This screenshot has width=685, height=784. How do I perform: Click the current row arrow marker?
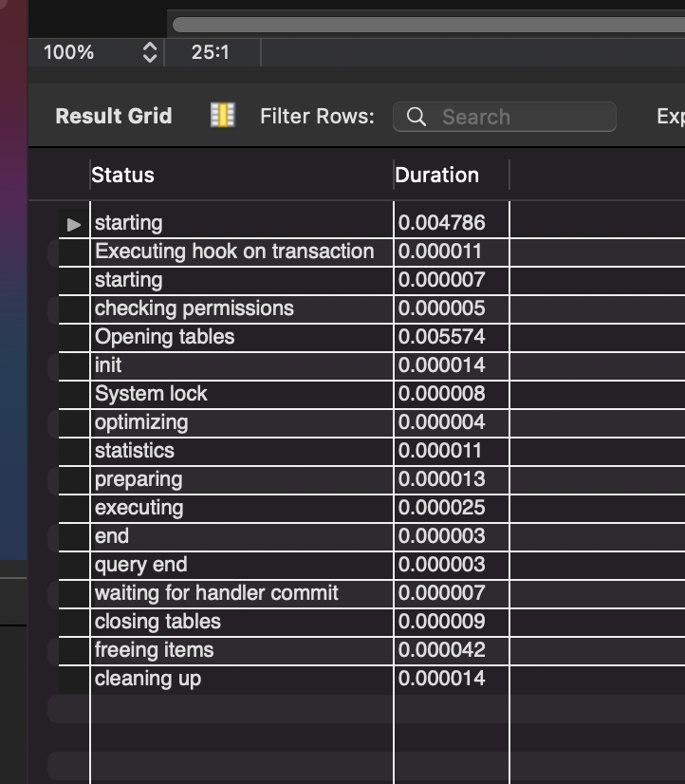[x=74, y=224]
